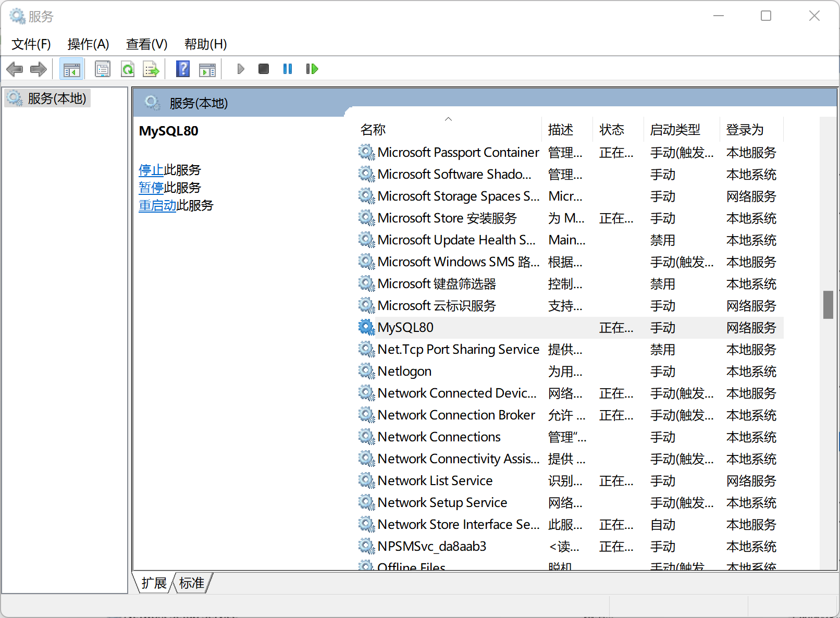Screen dimensions: 840x618
Task: Click gear icon beside NPSMSvc_da8aab3
Action: pos(366,546)
